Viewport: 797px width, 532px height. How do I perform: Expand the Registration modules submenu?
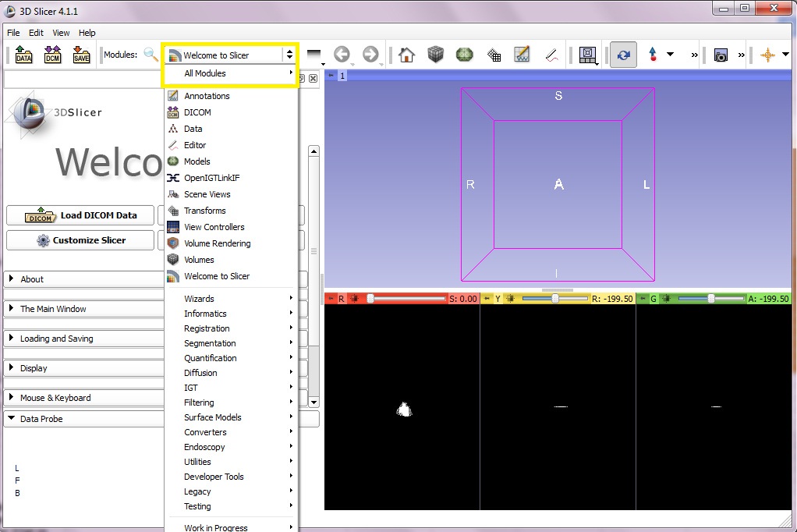(x=207, y=328)
